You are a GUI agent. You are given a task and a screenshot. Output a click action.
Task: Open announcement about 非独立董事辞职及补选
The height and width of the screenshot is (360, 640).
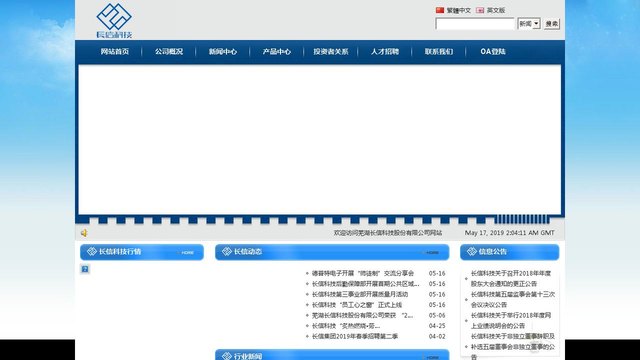click(513, 346)
